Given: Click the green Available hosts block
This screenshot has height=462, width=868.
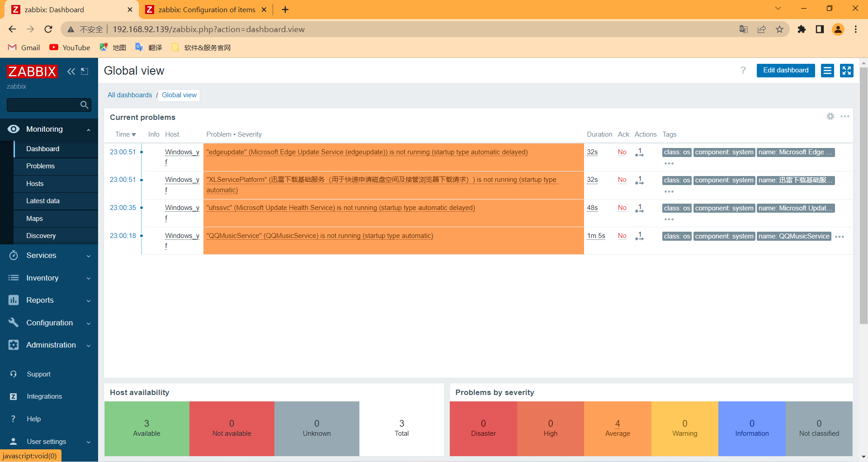Looking at the screenshot, I should click(x=146, y=429).
